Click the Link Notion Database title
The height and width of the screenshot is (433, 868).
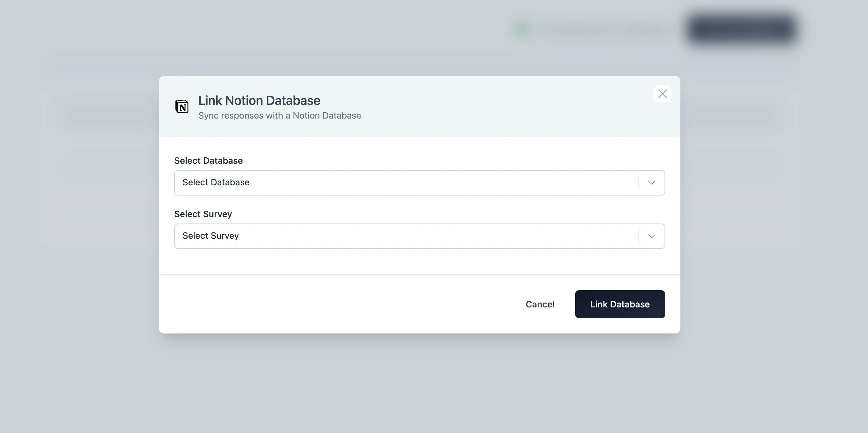click(x=259, y=100)
